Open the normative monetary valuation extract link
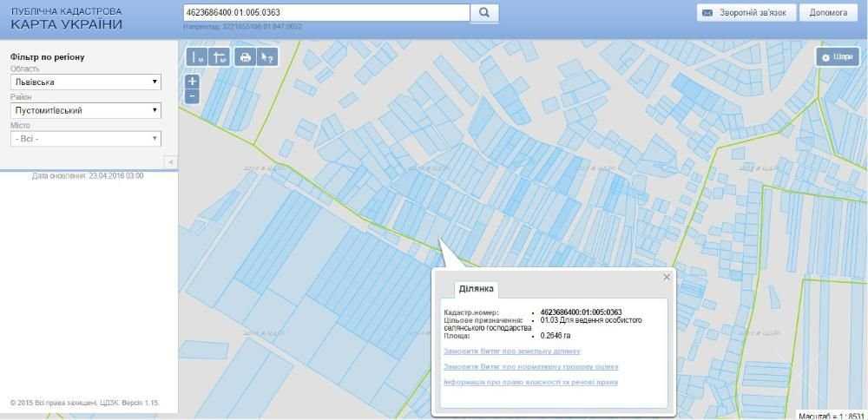 531,366
